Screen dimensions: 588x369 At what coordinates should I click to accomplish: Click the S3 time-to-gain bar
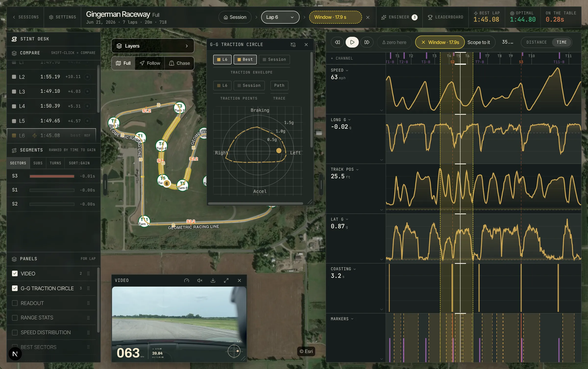52,176
